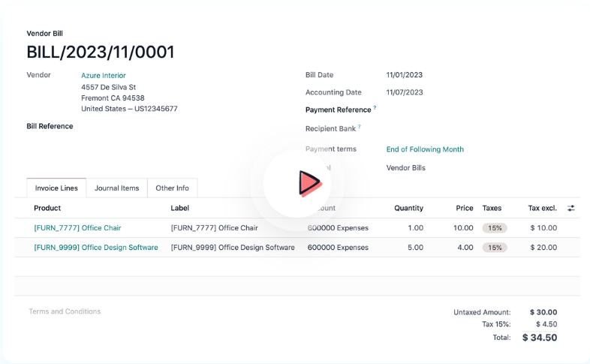The height and width of the screenshot is (364, 590).
Task: Switch to the Invoice Lines tab
Action: [56, 188]
